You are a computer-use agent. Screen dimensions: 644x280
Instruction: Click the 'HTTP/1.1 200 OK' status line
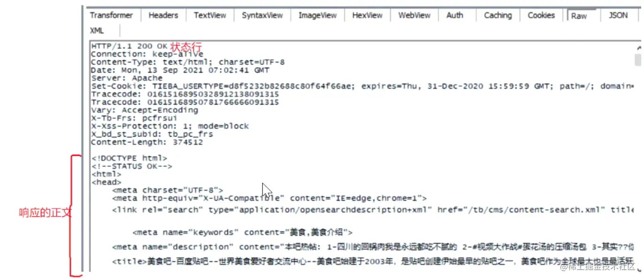pos(130,47)
